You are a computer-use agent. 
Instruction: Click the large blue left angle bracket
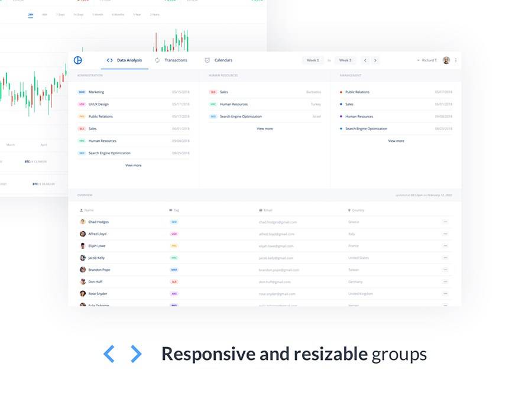tap(109, 354)
